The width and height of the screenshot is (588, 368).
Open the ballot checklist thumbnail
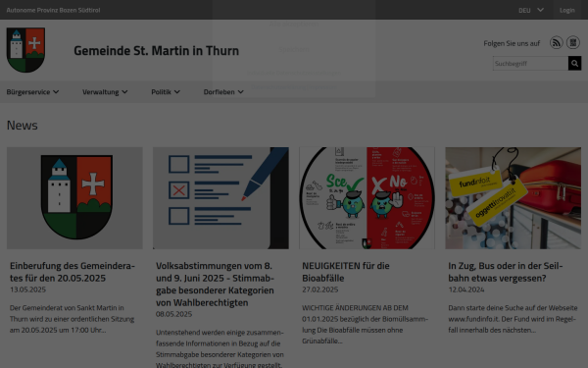(220, 198)
